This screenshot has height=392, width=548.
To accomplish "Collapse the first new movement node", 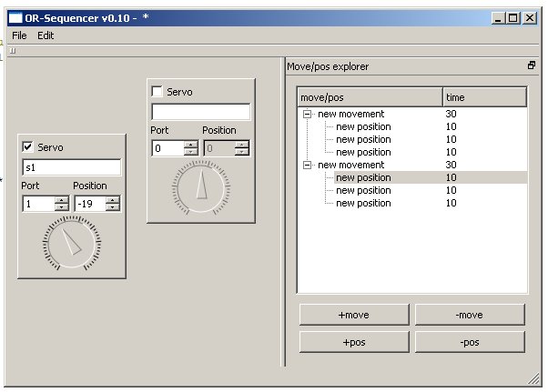I will click(x=308, y=115).
